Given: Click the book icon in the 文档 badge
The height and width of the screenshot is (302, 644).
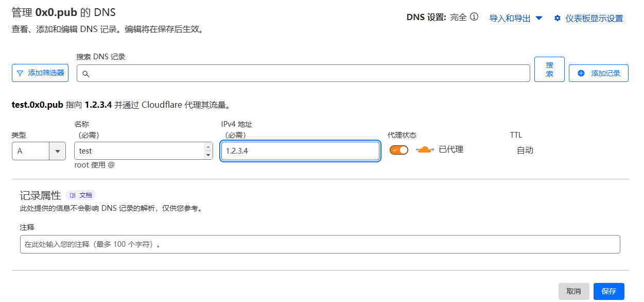Looking at the screenshot, I should (73, 196).
